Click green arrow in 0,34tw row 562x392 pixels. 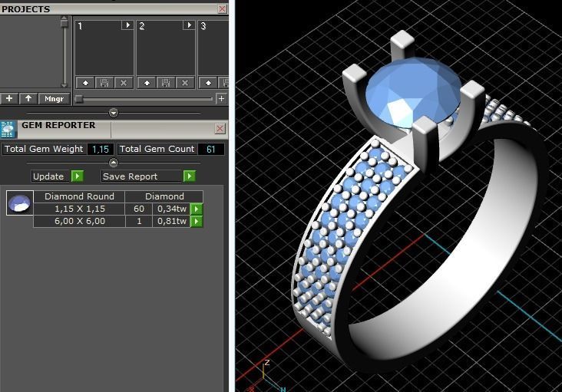point(197,209)
